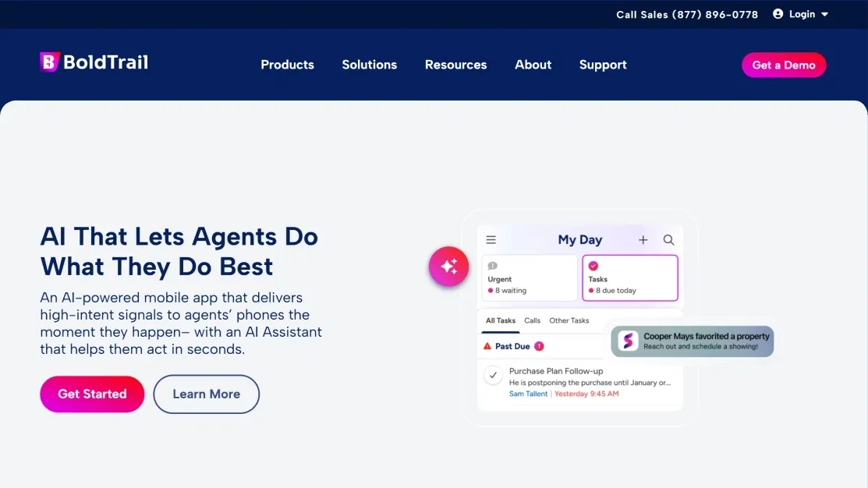Screen dimensions: 868x488
Task: Click the Get a Demo button
Action: (783, 65)
